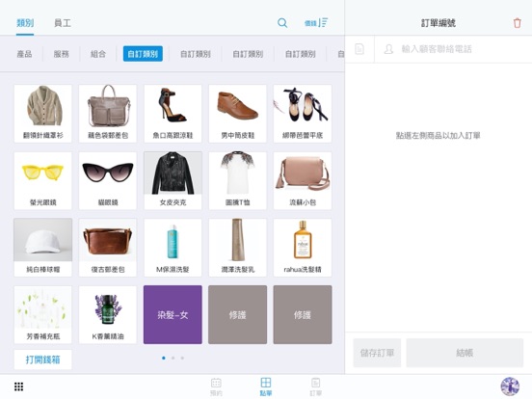
Task: Select the 組合 category
Action: click(x=98, y=54)
